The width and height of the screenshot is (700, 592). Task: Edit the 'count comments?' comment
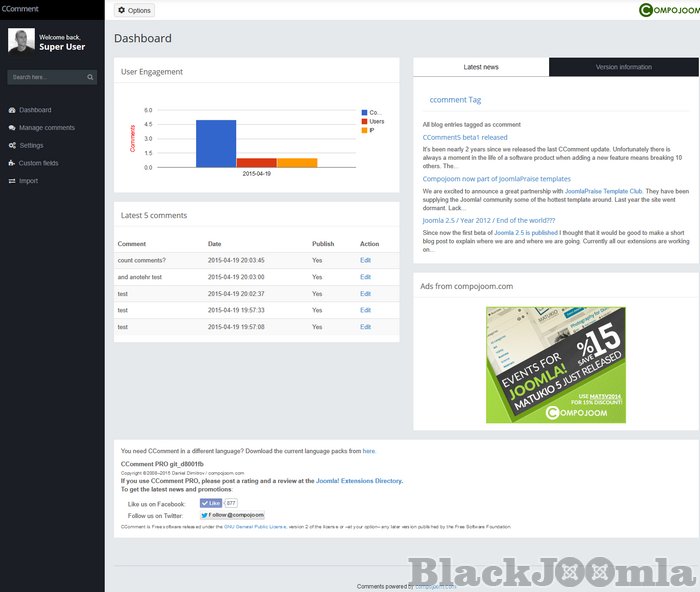[365, 260]
